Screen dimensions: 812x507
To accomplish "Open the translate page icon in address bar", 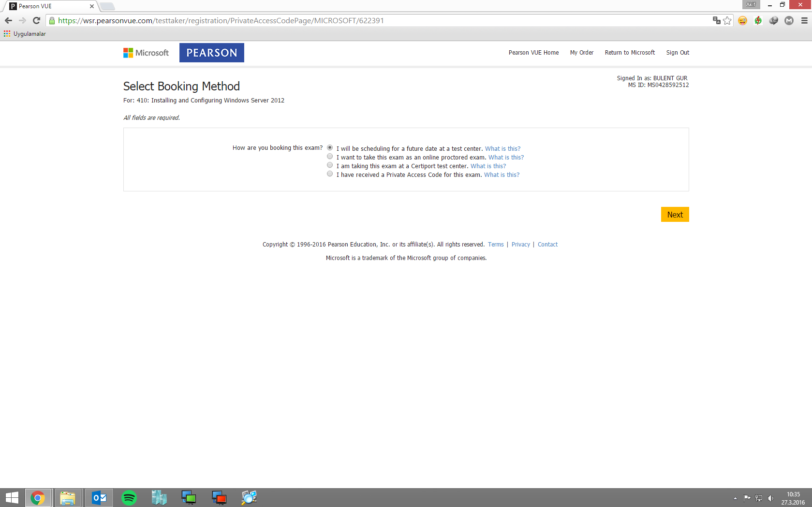I will [717, 20].
